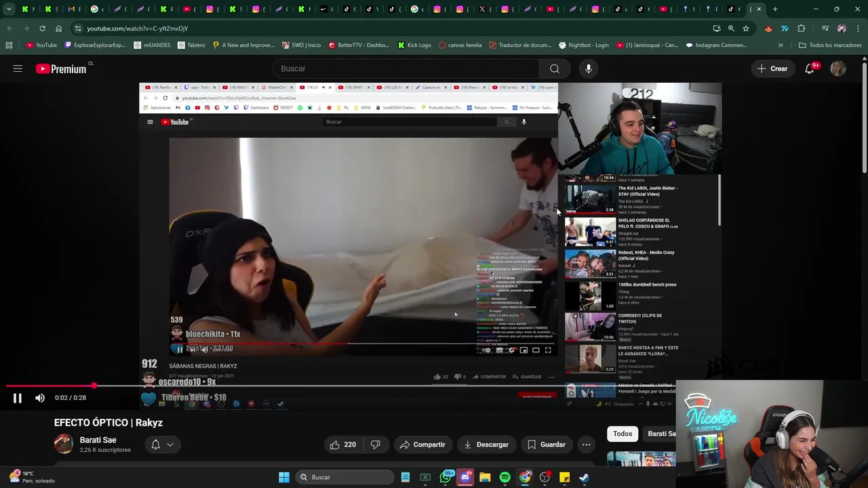Open File Explorer from the taskbar
This screenshot has height=488, width=868.
[485, 477]
